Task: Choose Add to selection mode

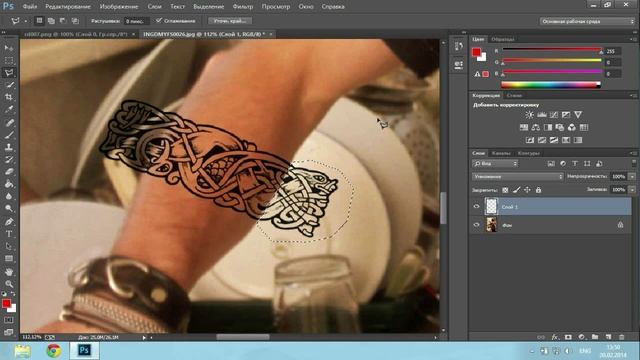Action: [x=51, y=20]
